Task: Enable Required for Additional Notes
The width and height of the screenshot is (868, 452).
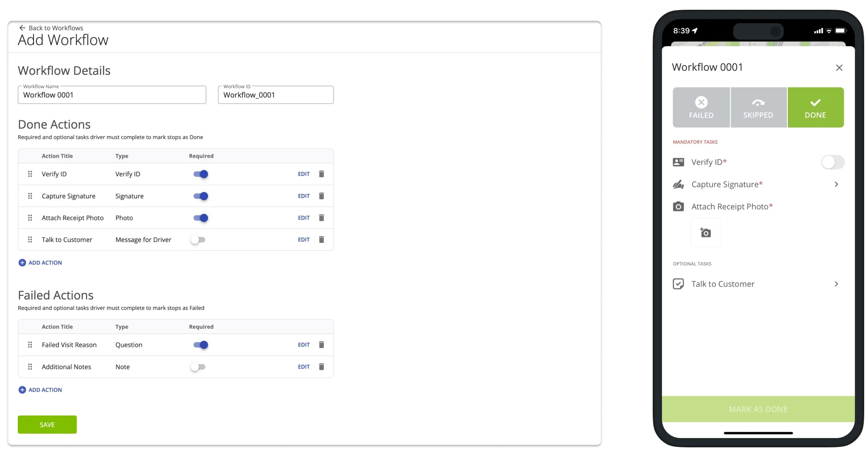Action: coord(198,367)
